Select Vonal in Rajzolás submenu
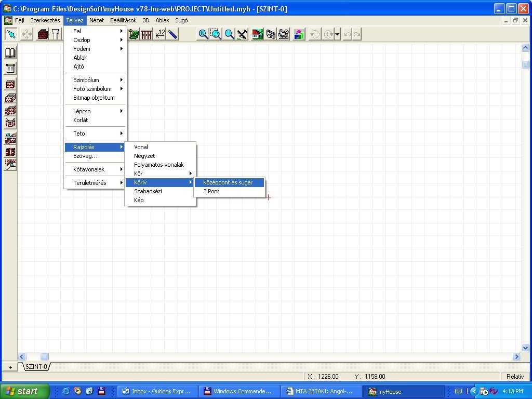Viewport: 532px width, 399px height. (x=161, y=147)
